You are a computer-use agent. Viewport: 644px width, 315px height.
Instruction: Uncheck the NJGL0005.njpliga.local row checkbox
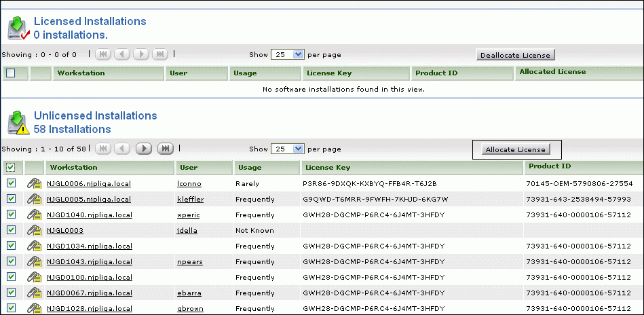[x=11, y=199]
